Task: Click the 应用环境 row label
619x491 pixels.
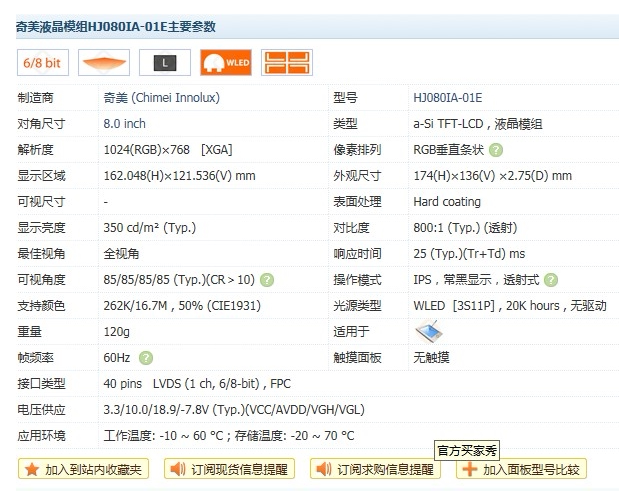Action: (41, 436)
